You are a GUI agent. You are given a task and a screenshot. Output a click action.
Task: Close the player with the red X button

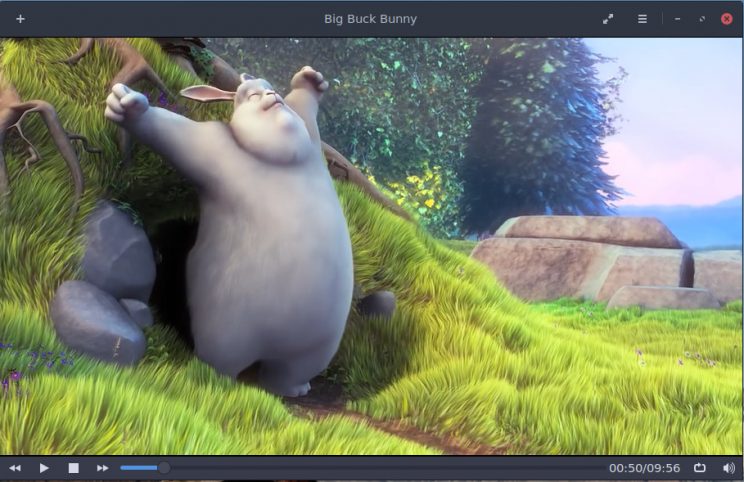pyautogui.click(x=727, y=19)
